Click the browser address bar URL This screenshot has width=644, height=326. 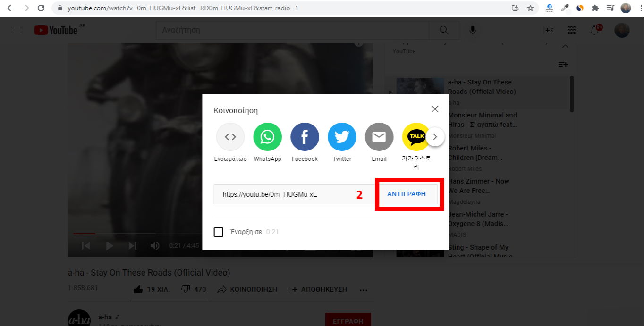(x=183, y=8)
